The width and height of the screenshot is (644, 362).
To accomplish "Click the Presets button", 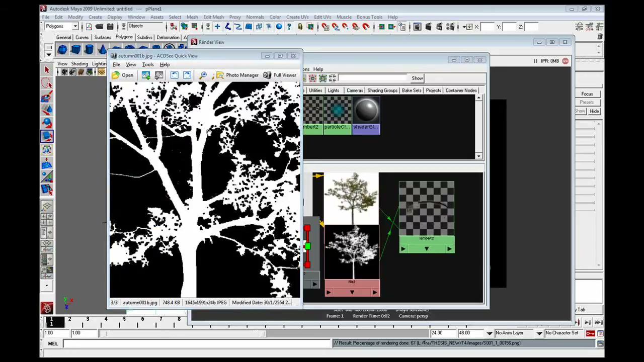I will (x=587, y=103).
